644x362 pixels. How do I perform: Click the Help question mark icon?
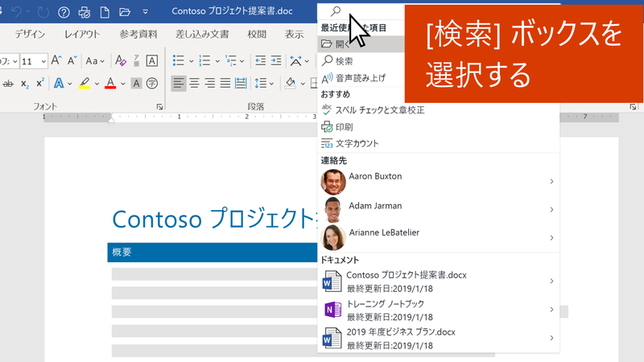tap(64, 12)
